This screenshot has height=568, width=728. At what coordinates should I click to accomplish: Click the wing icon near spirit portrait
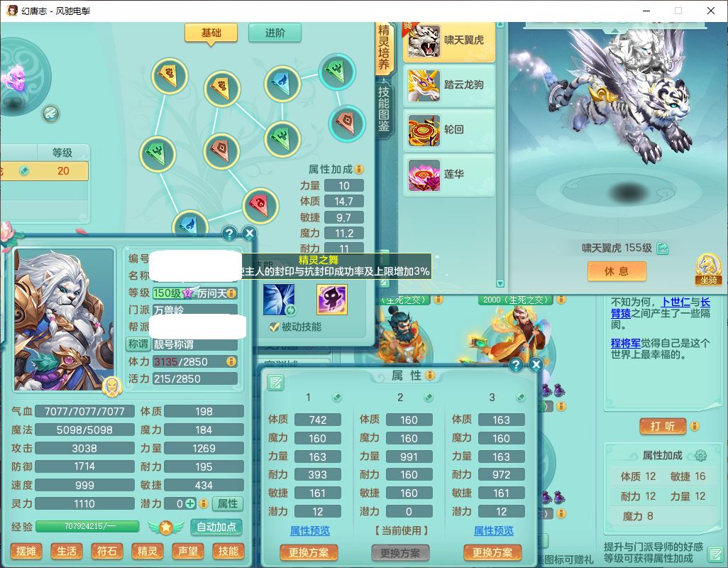50,114
